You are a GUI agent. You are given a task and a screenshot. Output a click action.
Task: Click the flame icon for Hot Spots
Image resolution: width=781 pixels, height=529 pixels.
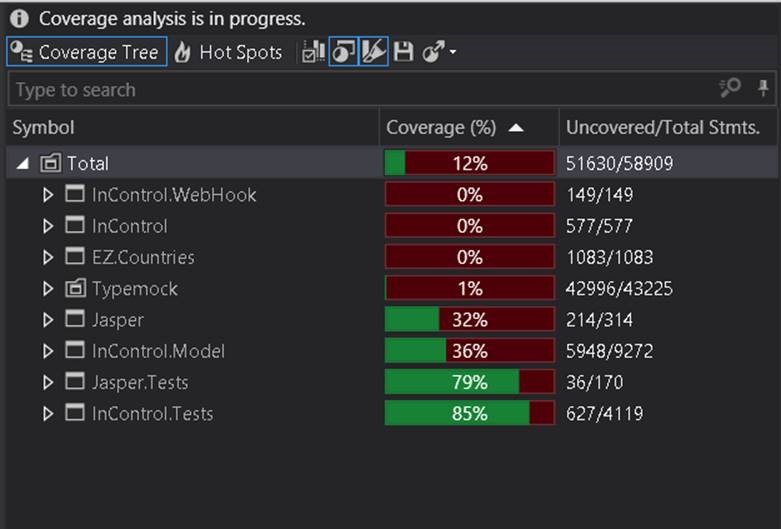click(182, 52)
